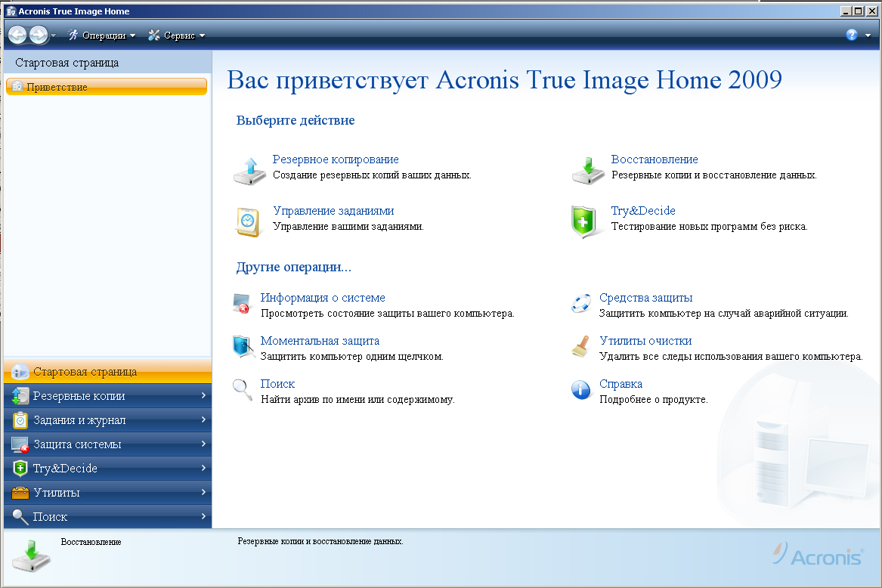882x588 pixels.
Task: Open Резервные копии navigation section
Action: coord(107,395)
